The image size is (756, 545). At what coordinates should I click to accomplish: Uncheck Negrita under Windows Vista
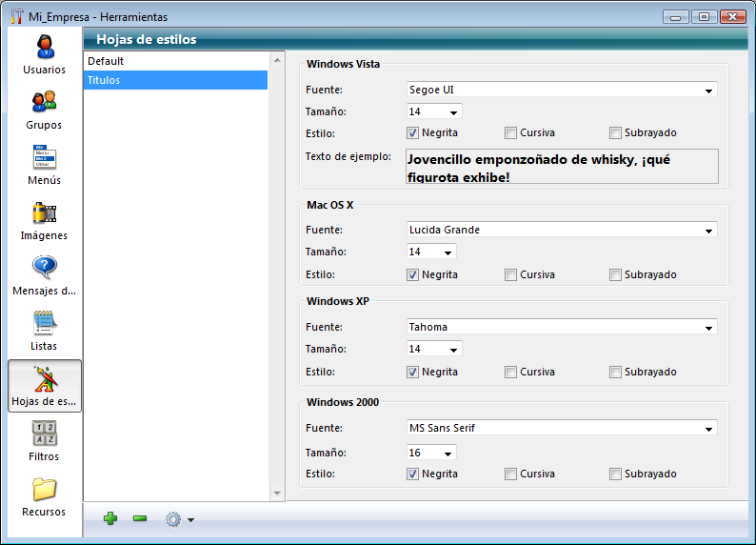[x=413, y=133]
